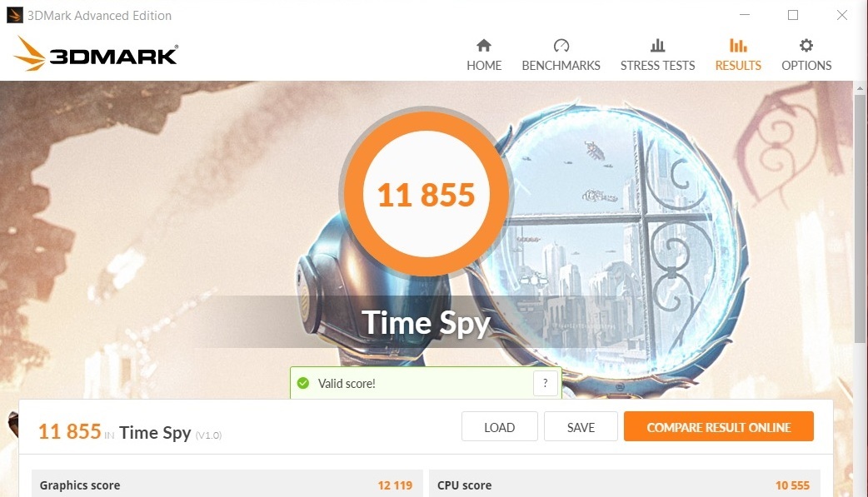Click the Home house icon
The height and width of the screenshot is (497, 868).
point(484,46)
